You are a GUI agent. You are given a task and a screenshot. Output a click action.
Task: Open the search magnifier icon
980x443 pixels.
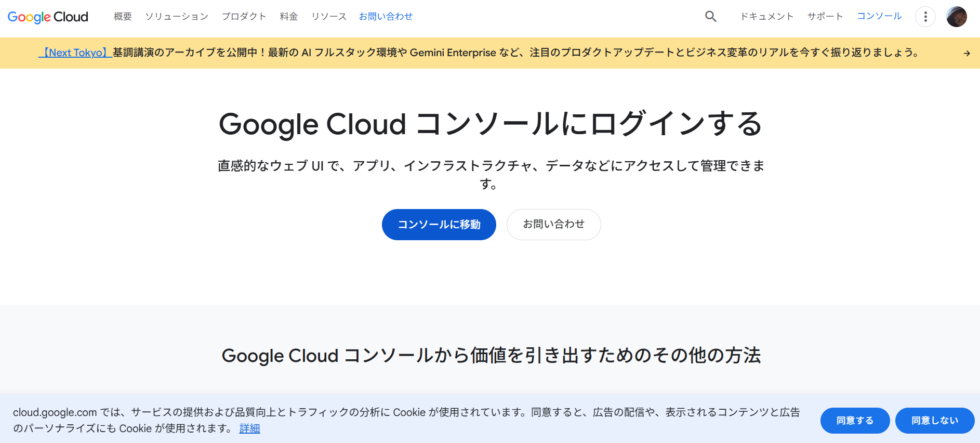click(711, 17)
